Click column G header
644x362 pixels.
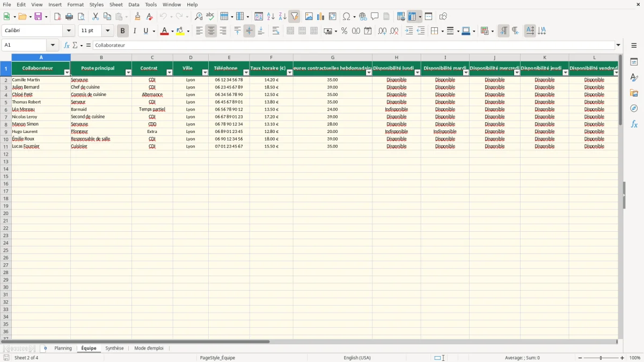coord(333,57)
